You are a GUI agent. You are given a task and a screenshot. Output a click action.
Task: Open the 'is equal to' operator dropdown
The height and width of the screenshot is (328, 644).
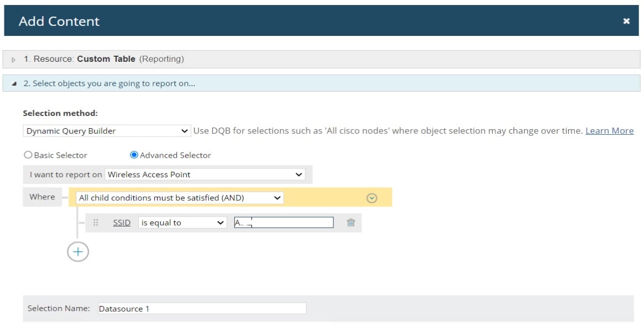point(182,223)
